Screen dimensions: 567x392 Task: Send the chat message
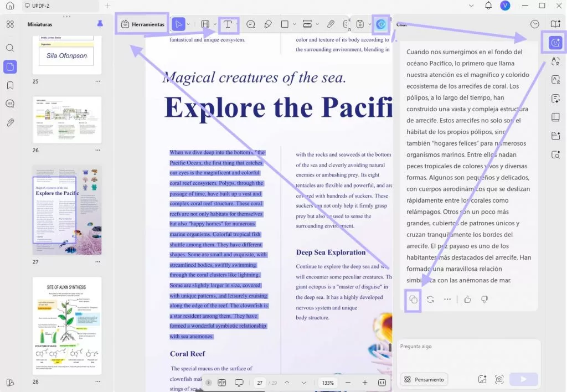click(524, 379)
